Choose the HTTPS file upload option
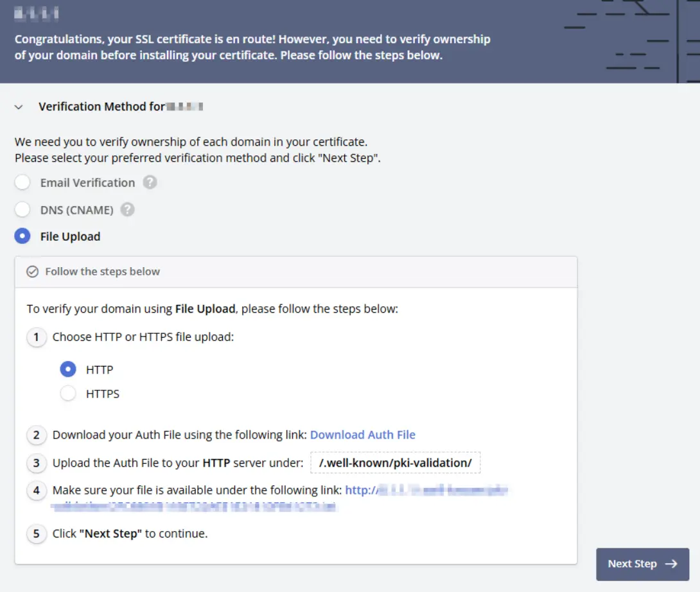This screenshot has height=592, width=700. click(68, 394)
